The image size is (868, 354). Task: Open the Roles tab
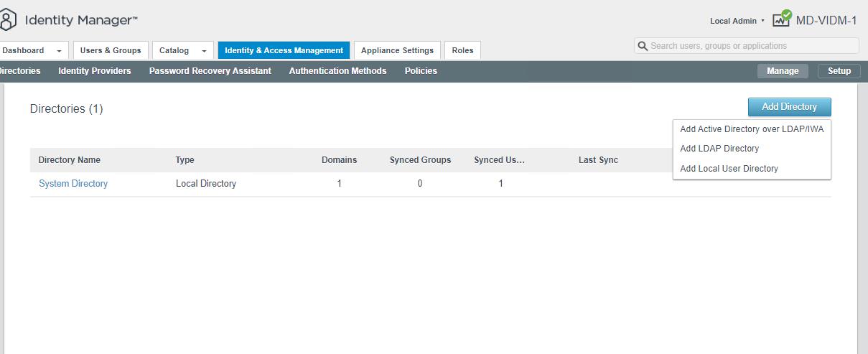coord(463,50)
